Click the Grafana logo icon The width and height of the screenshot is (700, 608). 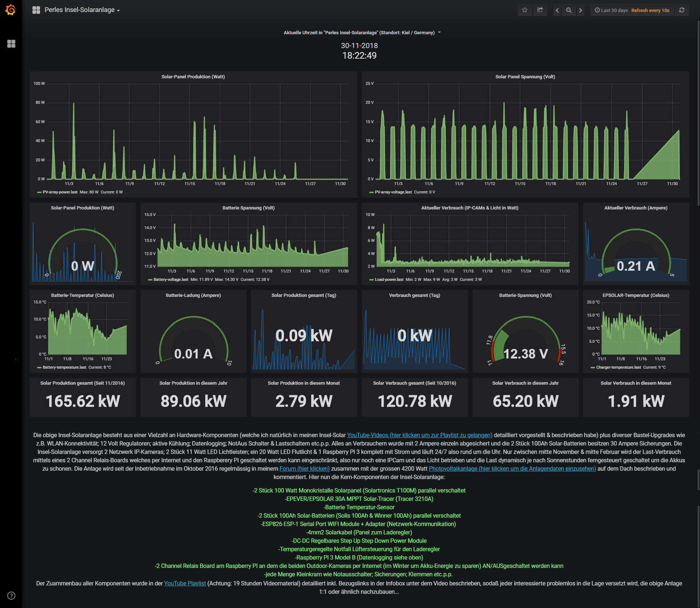click(11, 10)
